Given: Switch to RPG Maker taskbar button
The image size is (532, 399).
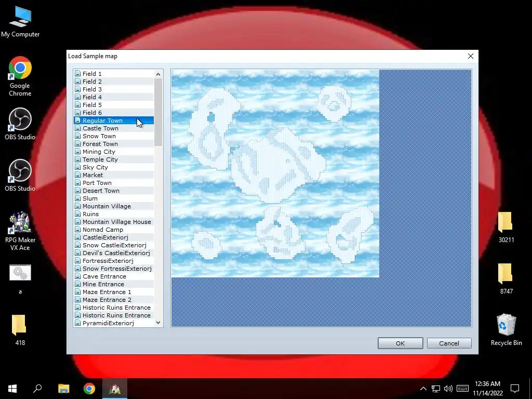Looking at the screenshot, I should (115, 389).
